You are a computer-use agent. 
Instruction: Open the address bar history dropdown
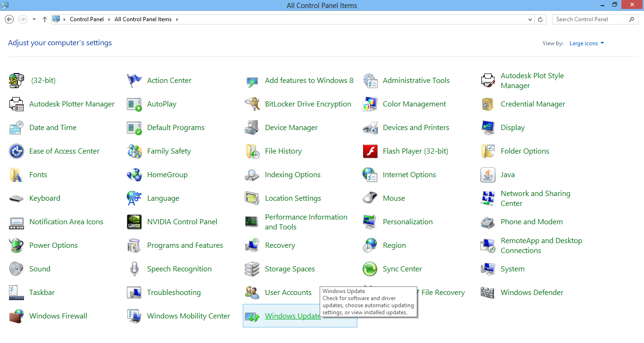pos(530,19)
